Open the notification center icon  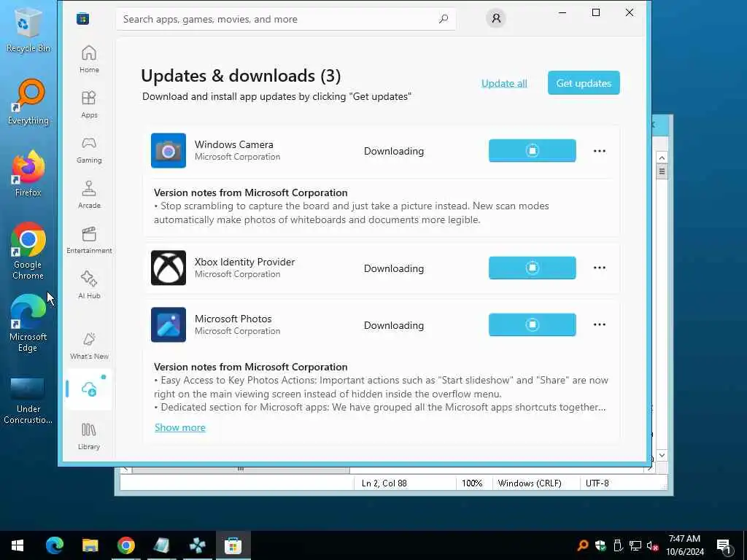pyautogui.click(x=724, y=546)
